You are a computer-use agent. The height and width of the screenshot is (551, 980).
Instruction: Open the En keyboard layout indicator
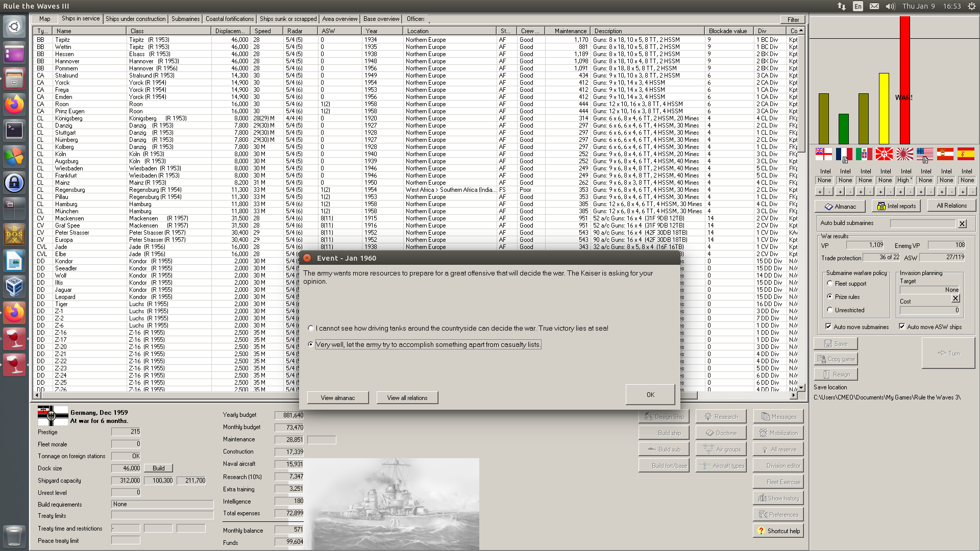[x=858, y=6]
